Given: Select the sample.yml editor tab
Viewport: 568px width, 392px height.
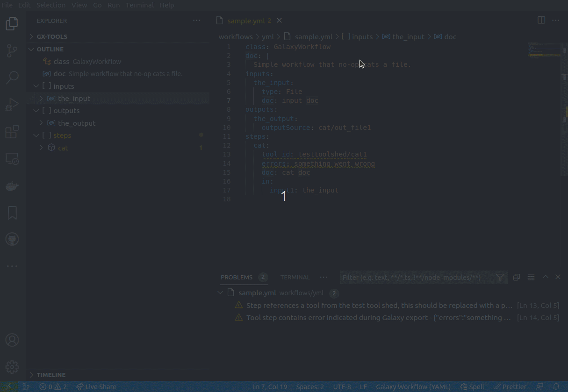Looking at the screenshot, I should point(249,21).
